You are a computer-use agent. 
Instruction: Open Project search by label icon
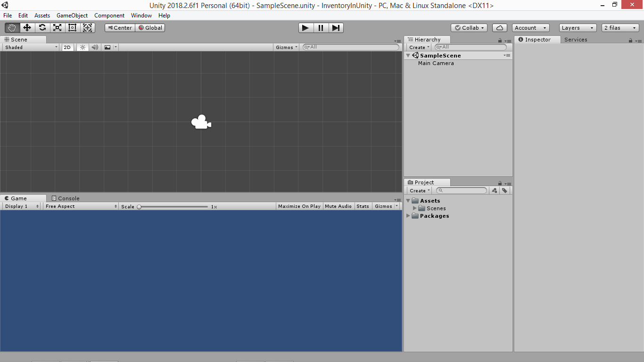tap(504, 190)
